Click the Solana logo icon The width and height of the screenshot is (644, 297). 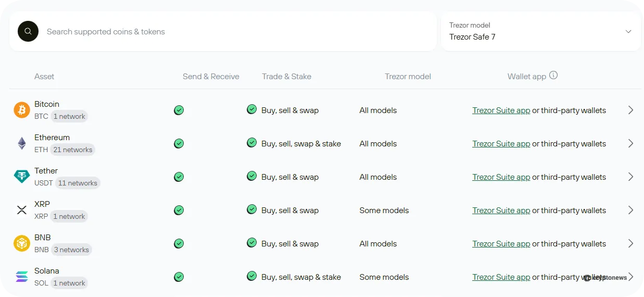22,277
